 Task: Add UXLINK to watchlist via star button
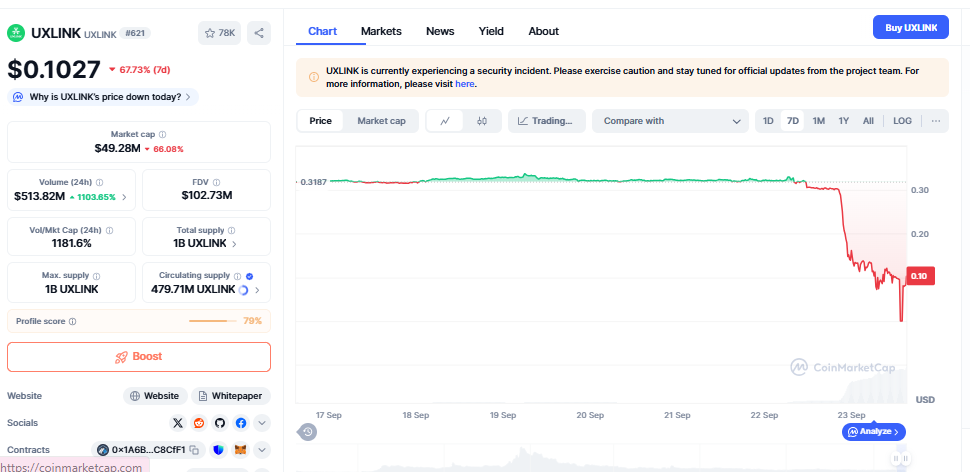(220, 33)
